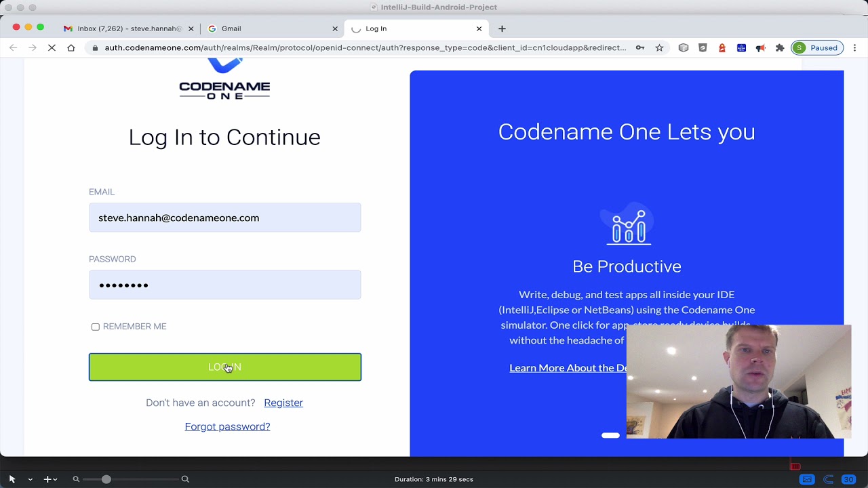Open Chrome's three-dot menu
The image size is (868, 488).
point(855,48)
